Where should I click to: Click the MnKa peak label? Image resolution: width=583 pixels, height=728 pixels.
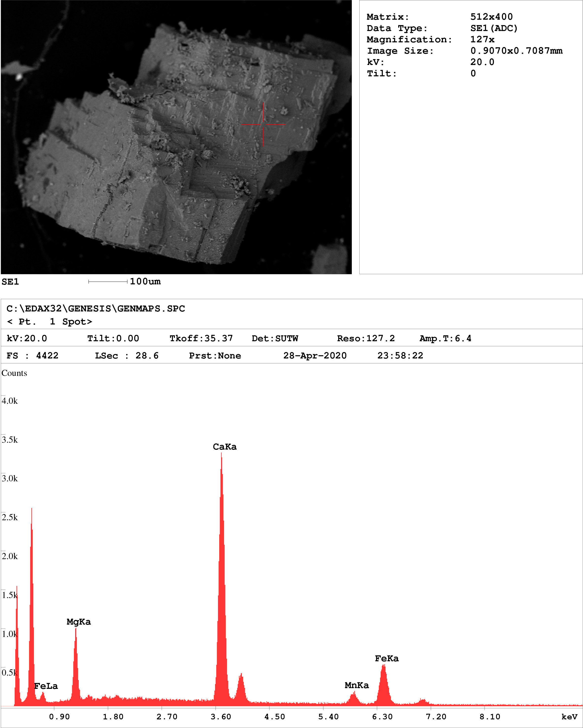tap(357, 685)
